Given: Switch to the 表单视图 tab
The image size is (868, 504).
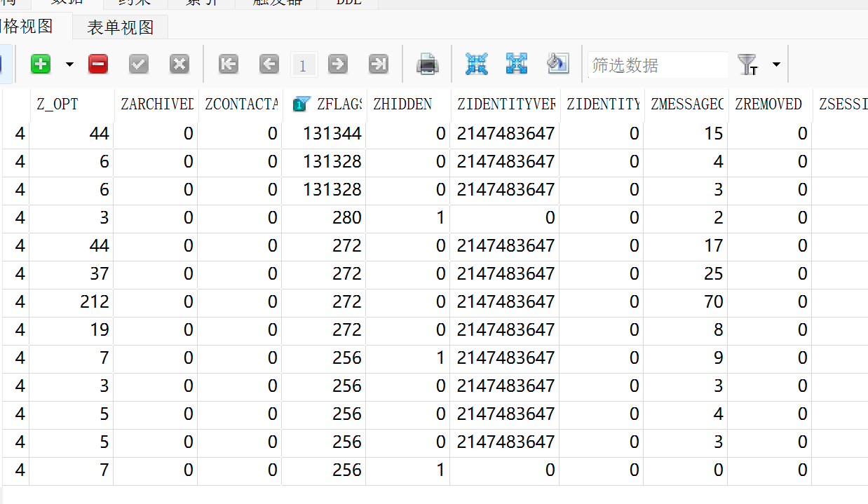Looking at the screenshot, I should click(x=121, y=27).
